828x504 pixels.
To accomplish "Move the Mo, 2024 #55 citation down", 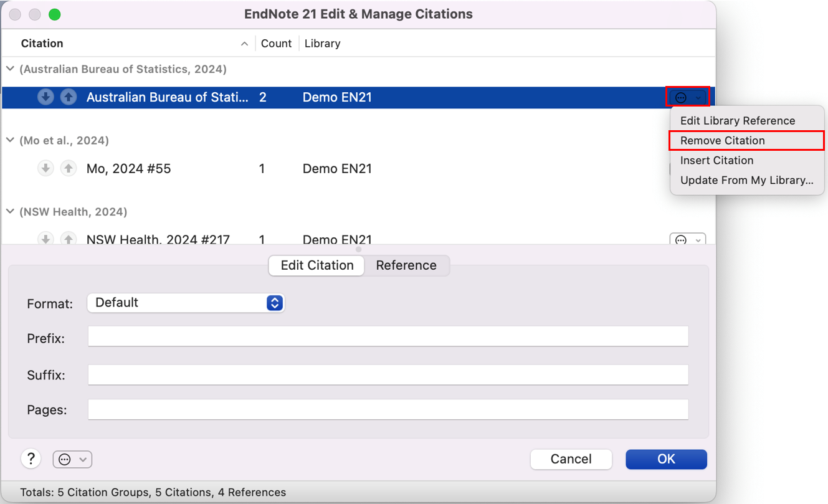I will pyautogui.click(x=45, y=168).
